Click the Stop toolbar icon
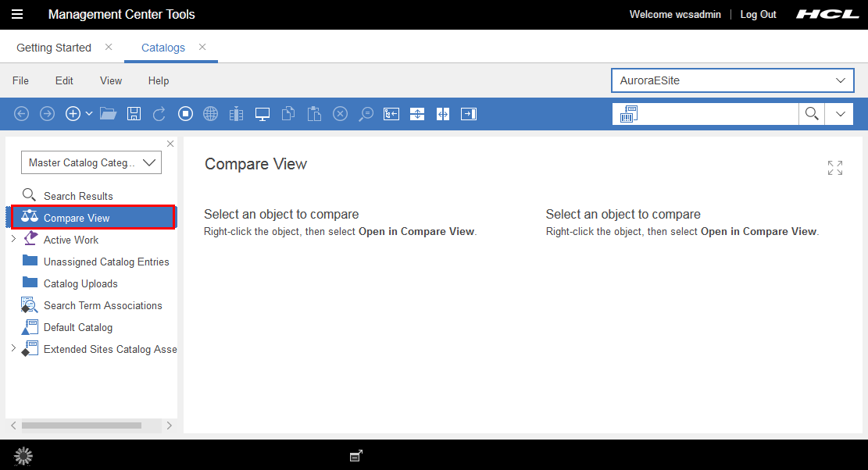The width and height of the screenshot is (868, 470). (x=185, y=114)
